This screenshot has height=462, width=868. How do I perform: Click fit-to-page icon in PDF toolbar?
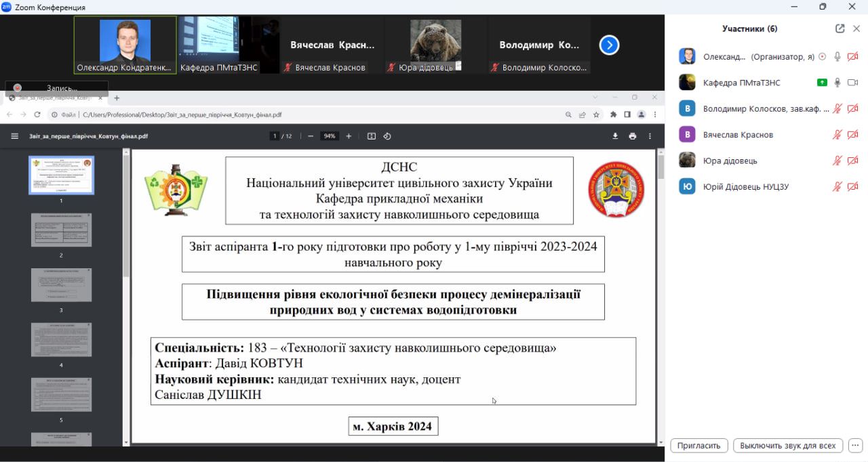pos(371,136)
